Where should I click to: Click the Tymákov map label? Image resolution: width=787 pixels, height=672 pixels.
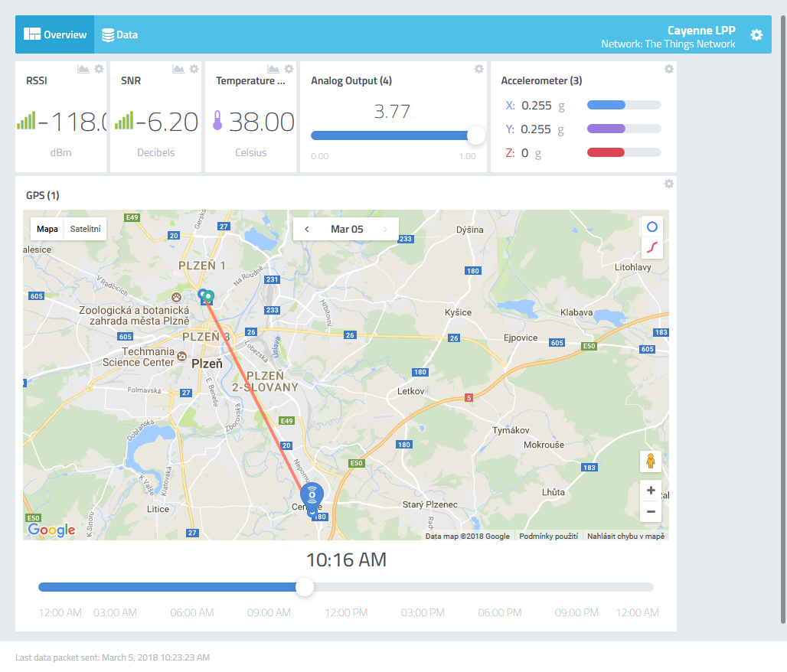[x=511, y=430]
